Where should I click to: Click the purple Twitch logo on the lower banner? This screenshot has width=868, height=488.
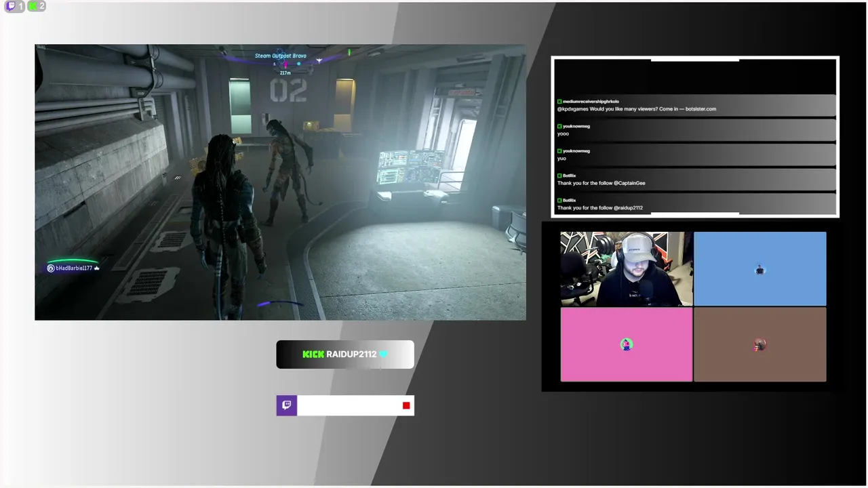(x=286, y=405)
